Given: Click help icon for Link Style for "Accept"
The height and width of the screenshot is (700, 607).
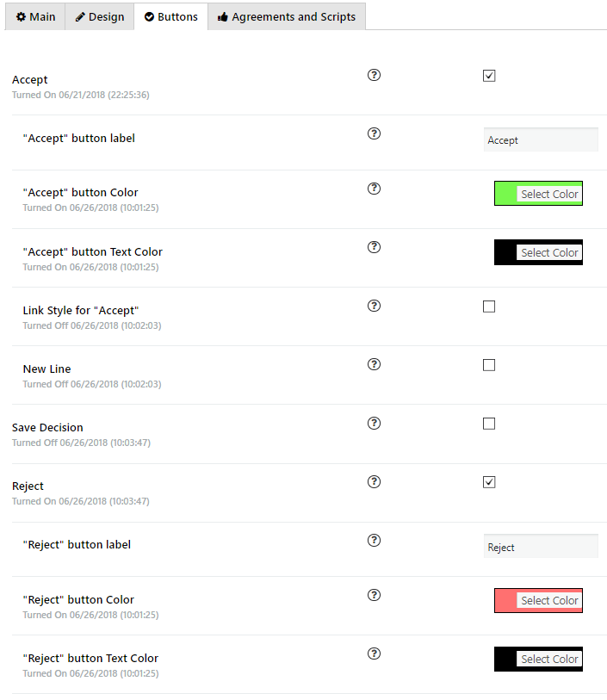Looking at the screenshot, I should click(374, 306).
